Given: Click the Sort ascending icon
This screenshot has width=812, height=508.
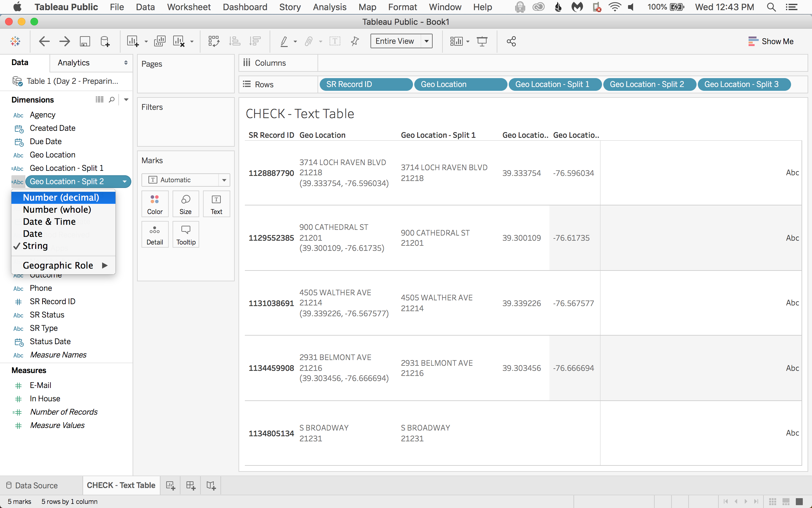Looking at the screenshot, I should click(234, 41).
